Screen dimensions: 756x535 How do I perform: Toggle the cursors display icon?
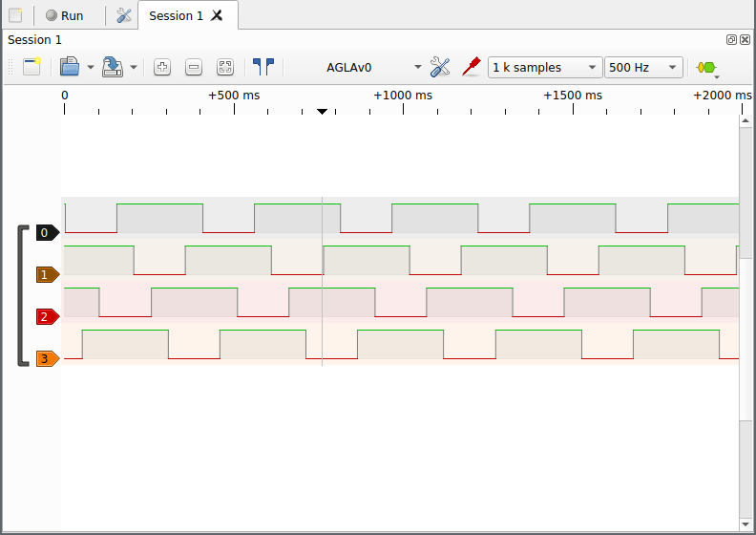263,67
